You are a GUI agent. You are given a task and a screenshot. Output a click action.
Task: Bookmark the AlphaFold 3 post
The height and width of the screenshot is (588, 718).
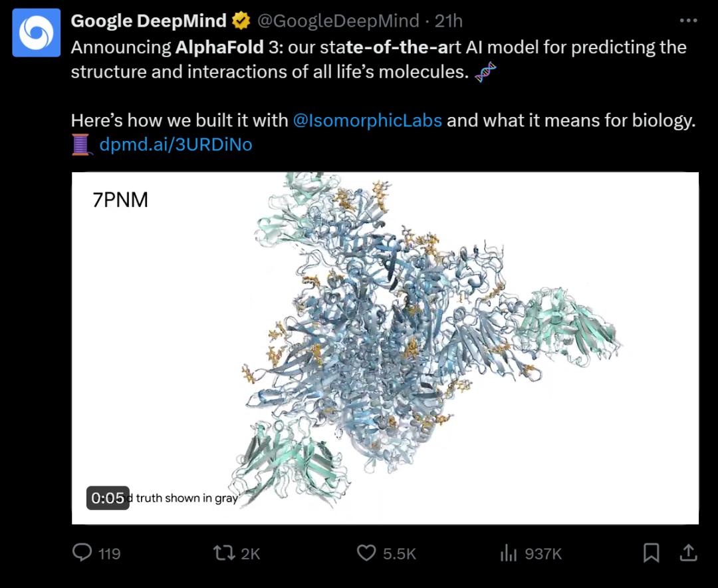click(x=652, y=552)
